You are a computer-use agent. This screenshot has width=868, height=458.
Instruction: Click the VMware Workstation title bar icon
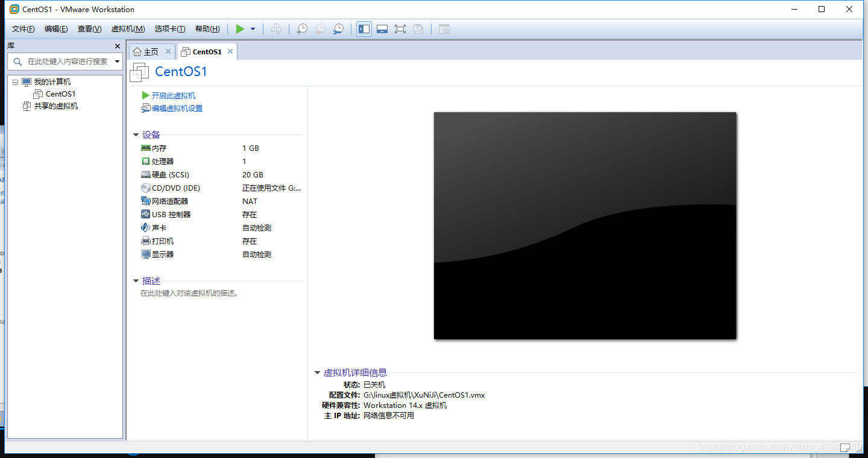tap(14, 9)
